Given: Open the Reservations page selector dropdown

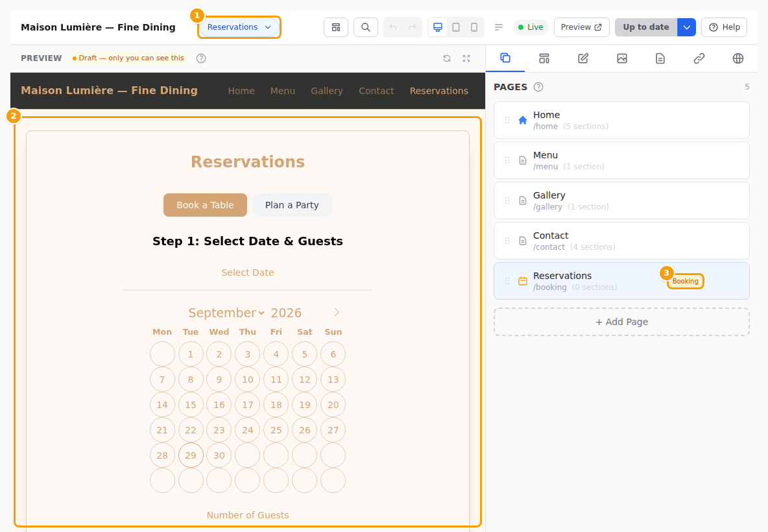Looking at the screenshot, I should 239,27.
